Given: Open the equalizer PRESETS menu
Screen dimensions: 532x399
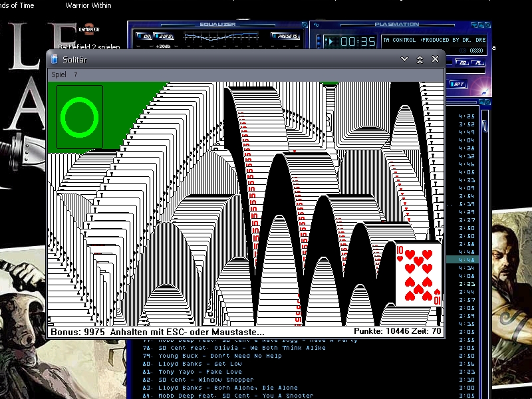Looking at the screenshot, I should click(286, 36).
